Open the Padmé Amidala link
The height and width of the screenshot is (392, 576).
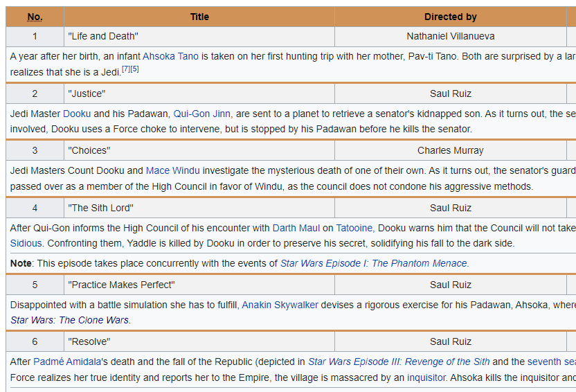(67, 362)
